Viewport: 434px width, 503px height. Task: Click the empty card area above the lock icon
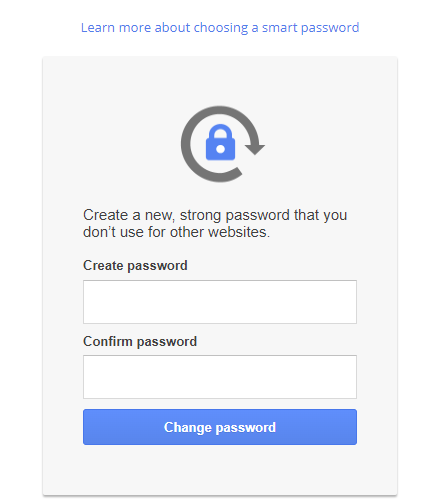[220, 81]
